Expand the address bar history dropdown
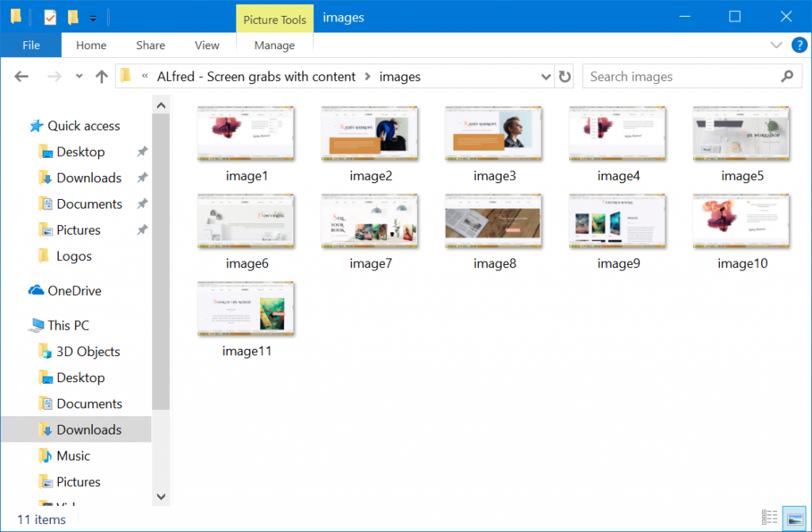Image resolution: width=812 pixels, height=532 pixels. [545, 75]
